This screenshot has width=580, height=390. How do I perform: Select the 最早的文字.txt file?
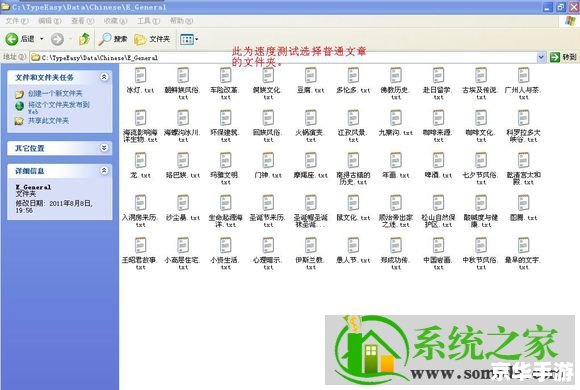pos(523,254)
